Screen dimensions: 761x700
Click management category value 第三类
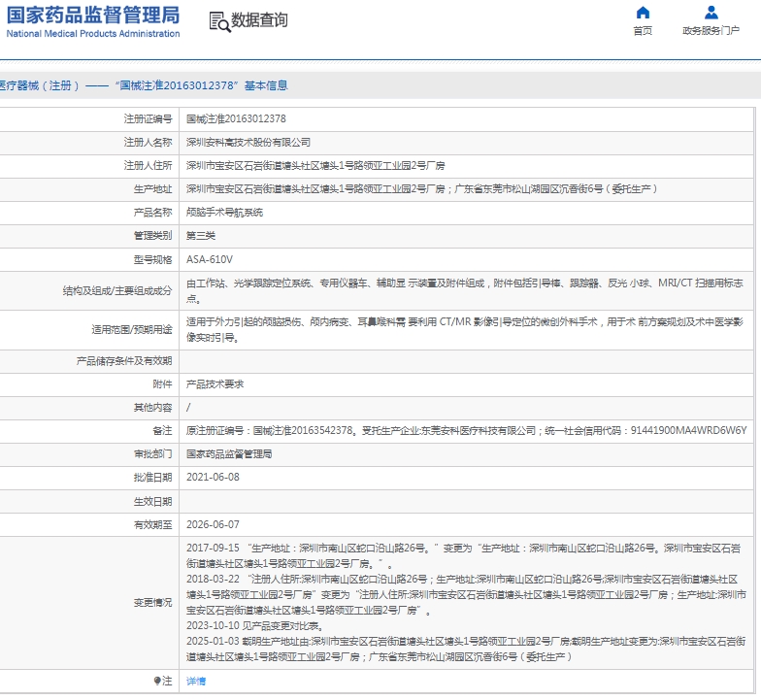[x=201, y=235]
